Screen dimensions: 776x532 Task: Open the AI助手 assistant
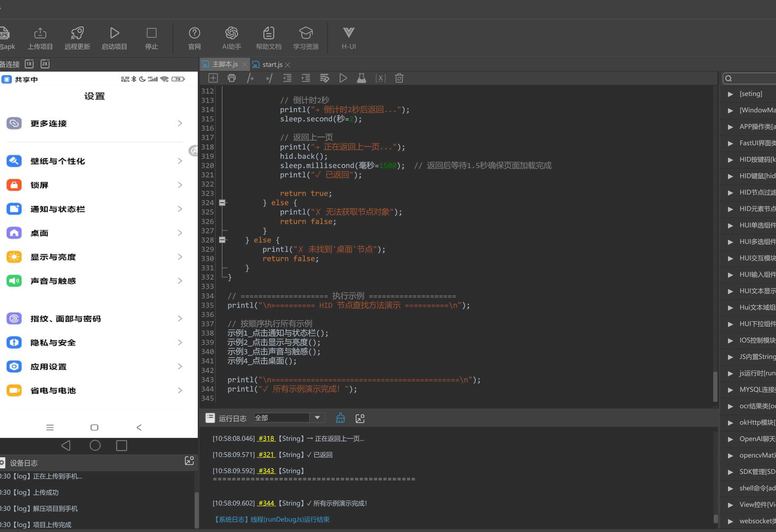(231, 38)
